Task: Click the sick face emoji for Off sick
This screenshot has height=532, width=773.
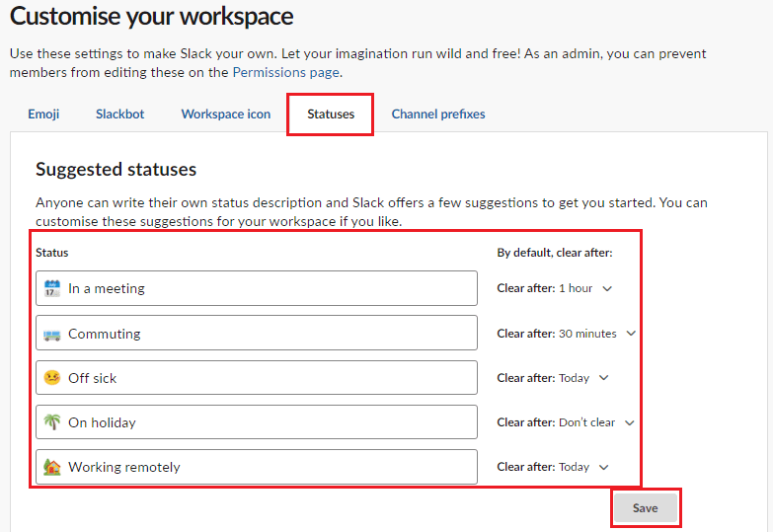Action: pos(52,378)
